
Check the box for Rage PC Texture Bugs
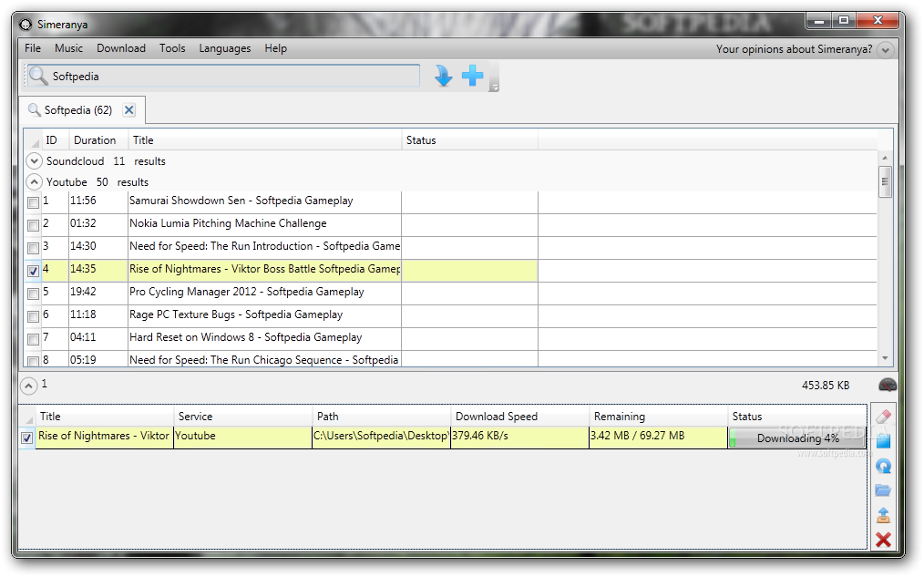coord(33,316)
